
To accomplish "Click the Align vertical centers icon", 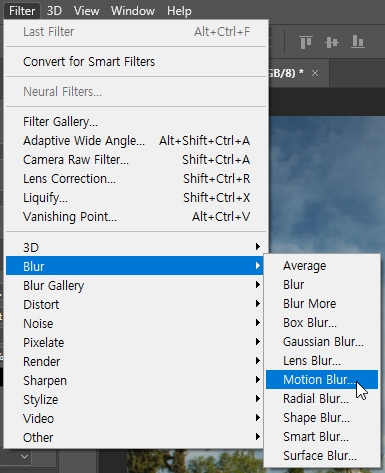I will [332, 42].
